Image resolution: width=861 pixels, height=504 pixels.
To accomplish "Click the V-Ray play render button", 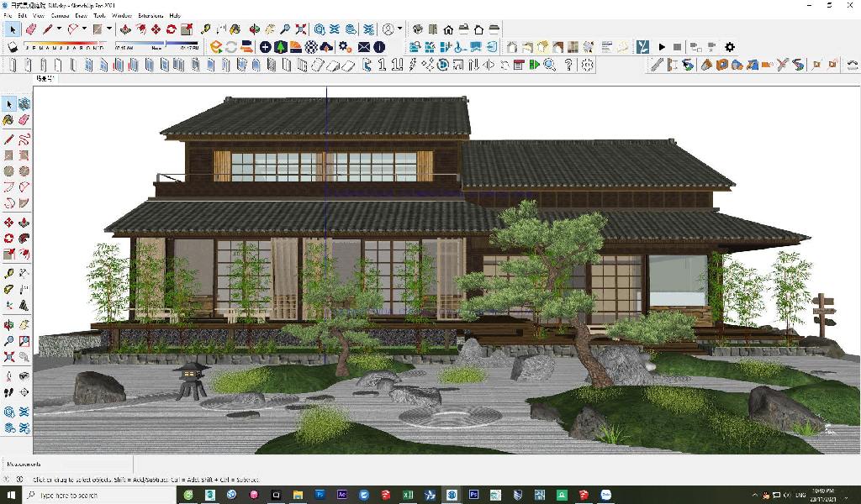I will point(662,47).
